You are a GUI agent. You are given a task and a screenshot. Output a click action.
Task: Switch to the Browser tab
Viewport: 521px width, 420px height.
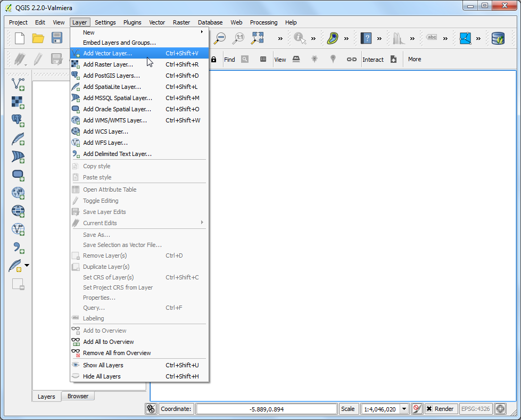tap(78, 396)
